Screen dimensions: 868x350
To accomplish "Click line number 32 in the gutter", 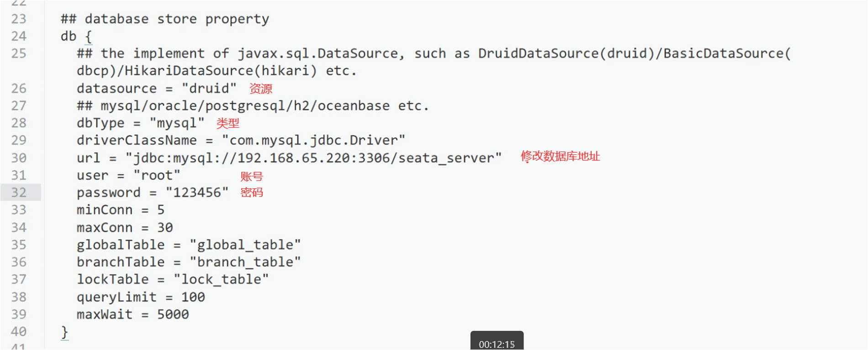I will coord(19,192).
